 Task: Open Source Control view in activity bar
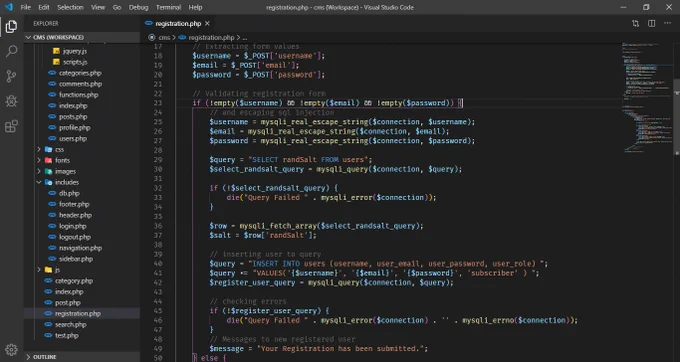pyautogui.click(x=11, y=76)
